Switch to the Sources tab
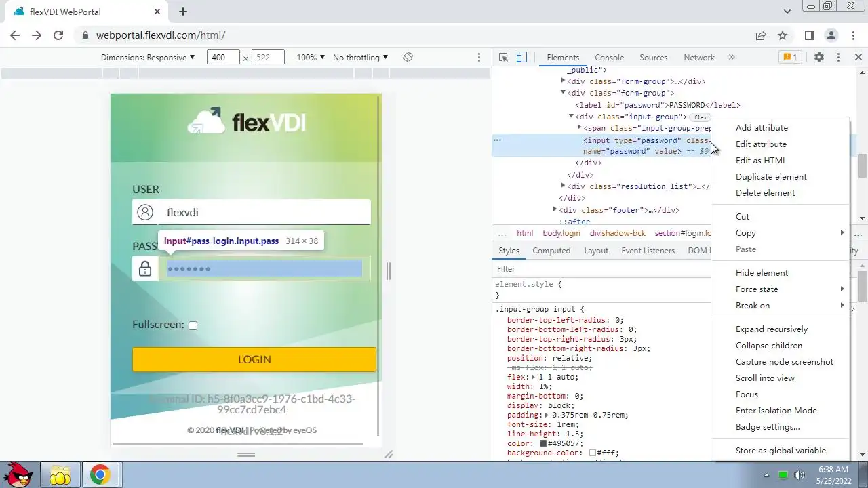The image size is (868, 488). [654, 58]
